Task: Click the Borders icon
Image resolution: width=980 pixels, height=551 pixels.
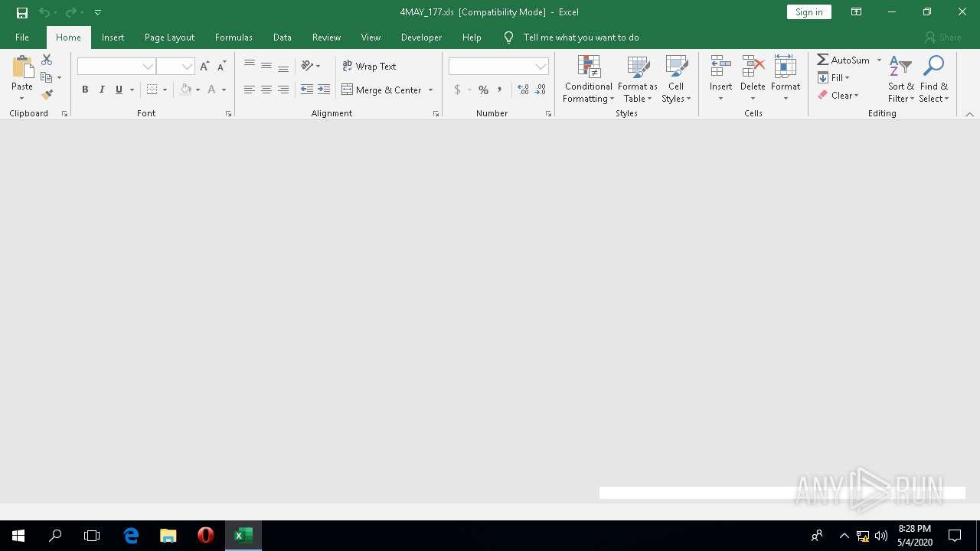Action: 152,90
